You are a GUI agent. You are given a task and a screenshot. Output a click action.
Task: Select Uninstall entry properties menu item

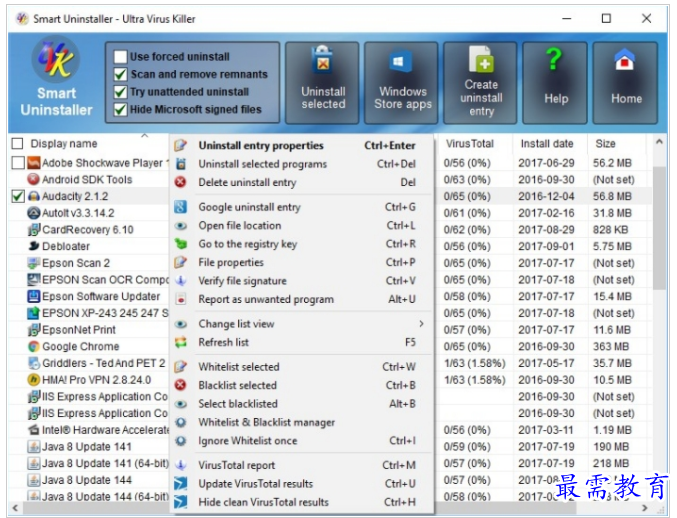pos(302,145)
